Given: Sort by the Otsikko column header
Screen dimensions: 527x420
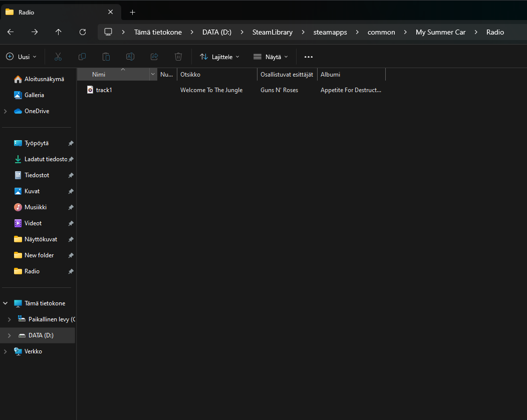Looking at the screenshot, I should click(217, 74).
